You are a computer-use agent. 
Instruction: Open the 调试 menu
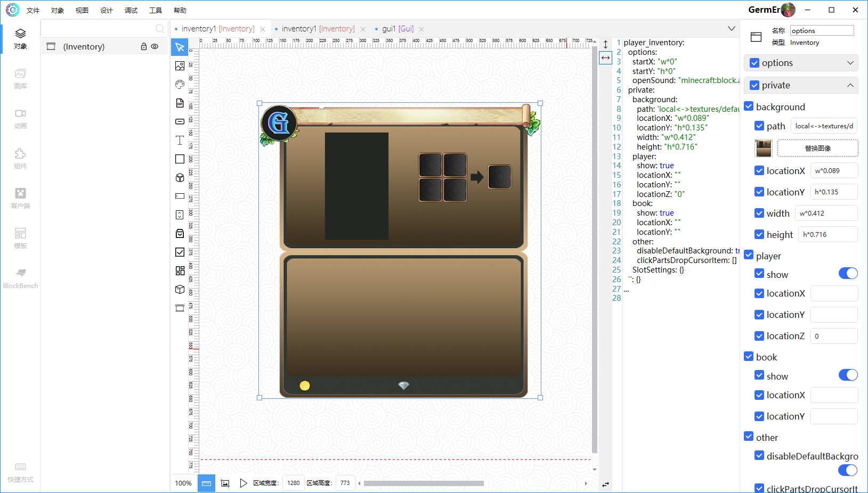131,10
